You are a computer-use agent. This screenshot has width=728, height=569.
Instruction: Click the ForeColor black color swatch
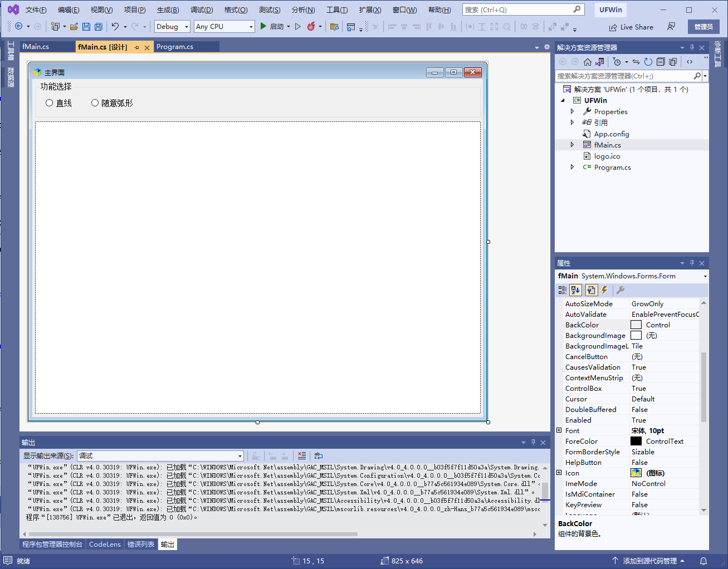pyautogui.click(x=636, y=441)
